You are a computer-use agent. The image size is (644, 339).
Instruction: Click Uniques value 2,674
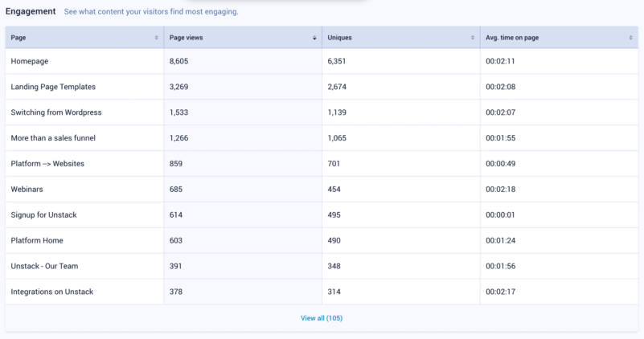(337, 87)
